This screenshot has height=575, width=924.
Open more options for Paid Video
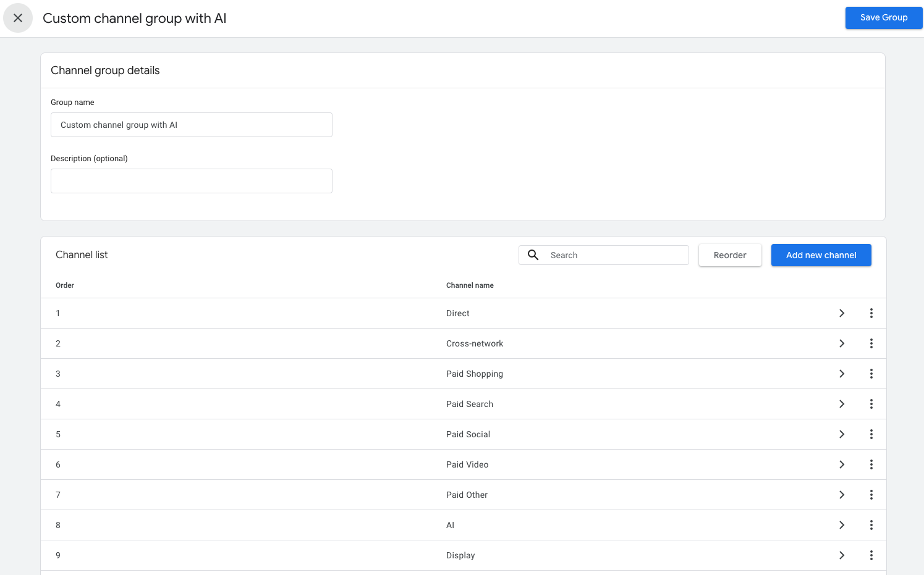point(871,464)
